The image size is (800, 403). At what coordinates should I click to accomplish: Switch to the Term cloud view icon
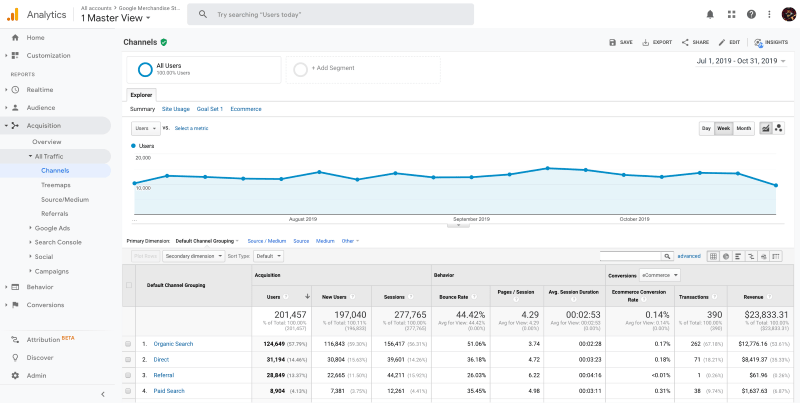click(763, 256)
